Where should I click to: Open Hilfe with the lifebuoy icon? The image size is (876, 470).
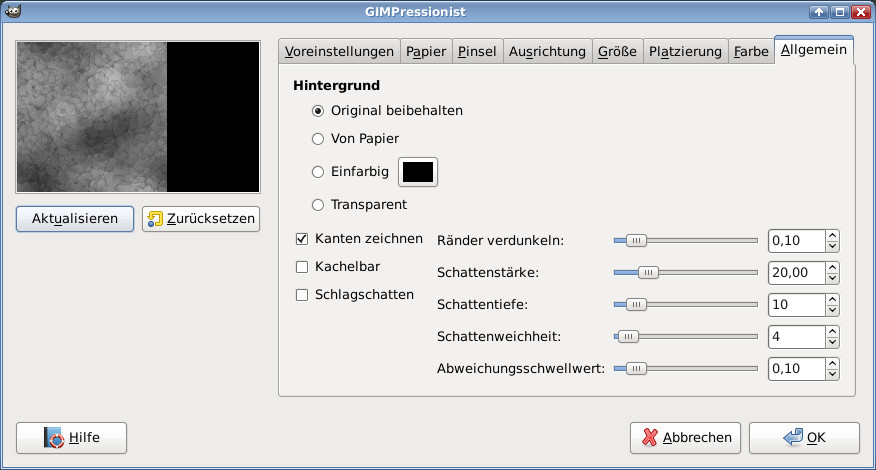[71, 437]
